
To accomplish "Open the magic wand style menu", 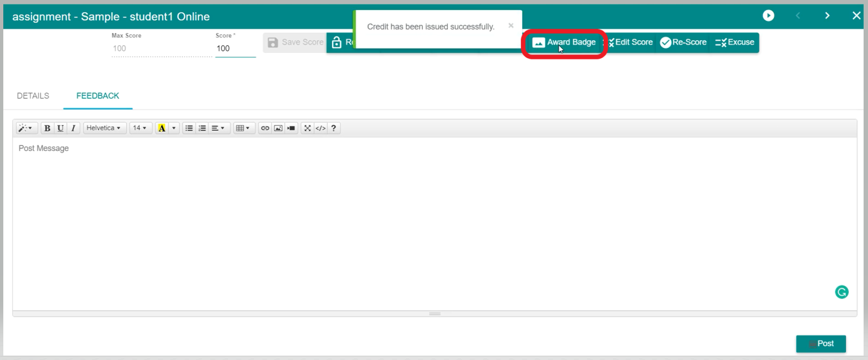I will click(x=25, y=128).
